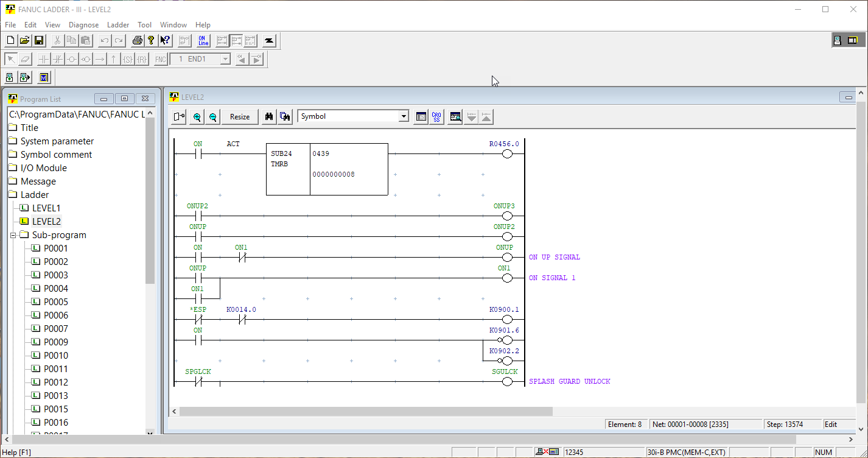This screenshot has width=868, height=458.
Task: Zoom in the ladder view with the magnifier
Action: pyautogui.click(x=197, y=116)
